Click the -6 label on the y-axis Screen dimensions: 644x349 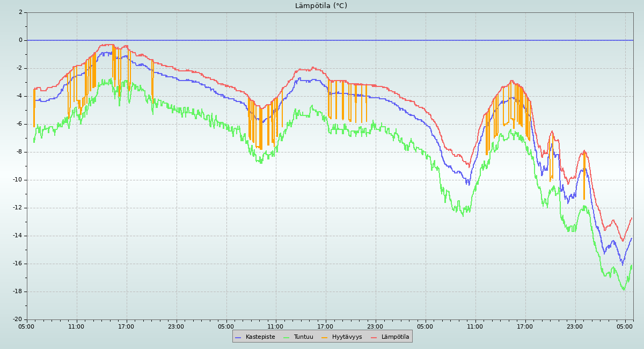[x=19, y=124]
